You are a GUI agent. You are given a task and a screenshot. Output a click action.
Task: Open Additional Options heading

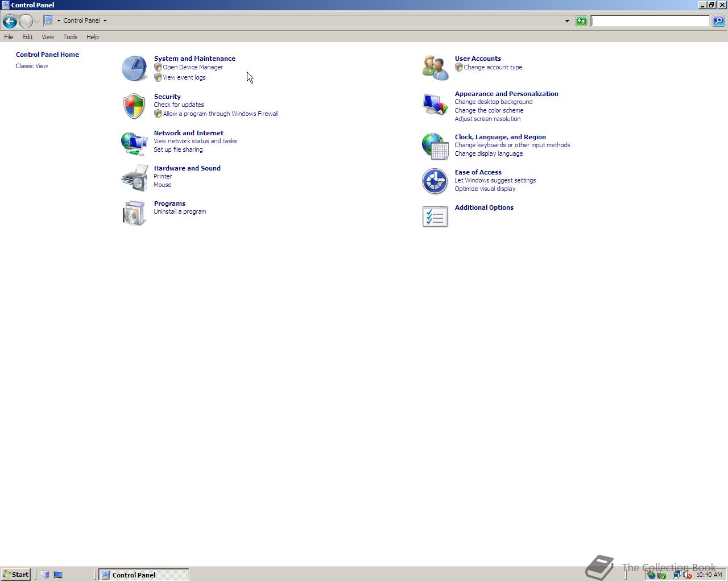pos(484,207)
